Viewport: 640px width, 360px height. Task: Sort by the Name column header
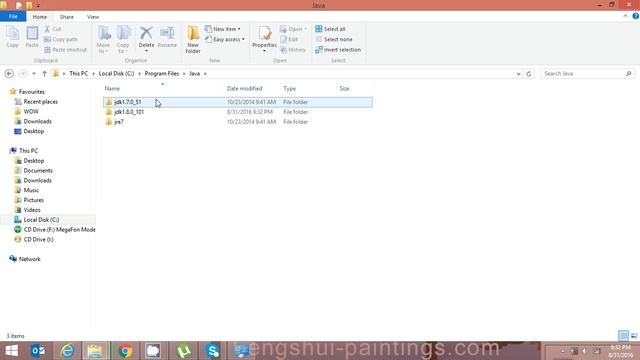click(x=162, y=89)
